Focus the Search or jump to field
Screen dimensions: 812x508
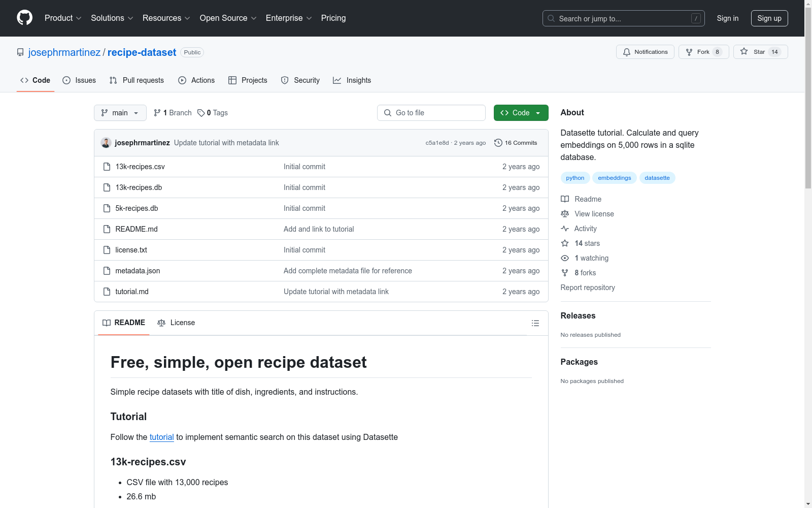click(x=624, y=18)
